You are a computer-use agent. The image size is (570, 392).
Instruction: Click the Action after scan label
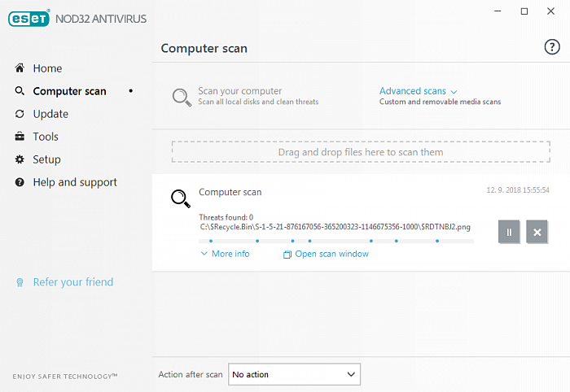pos(191,374)
